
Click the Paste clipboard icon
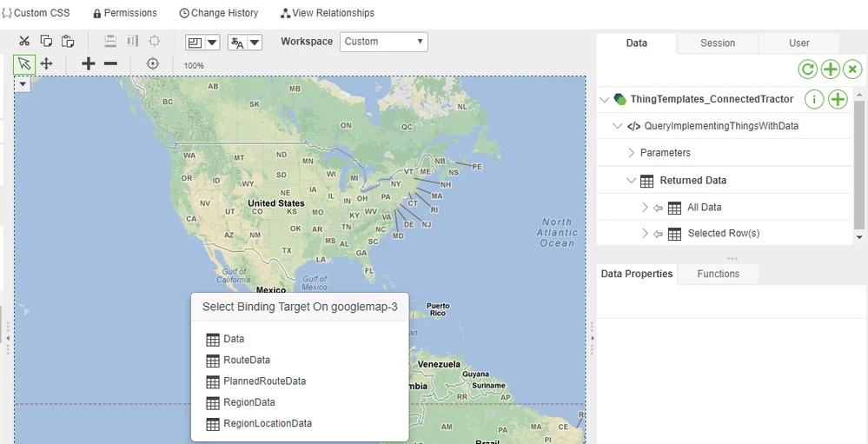68,41
